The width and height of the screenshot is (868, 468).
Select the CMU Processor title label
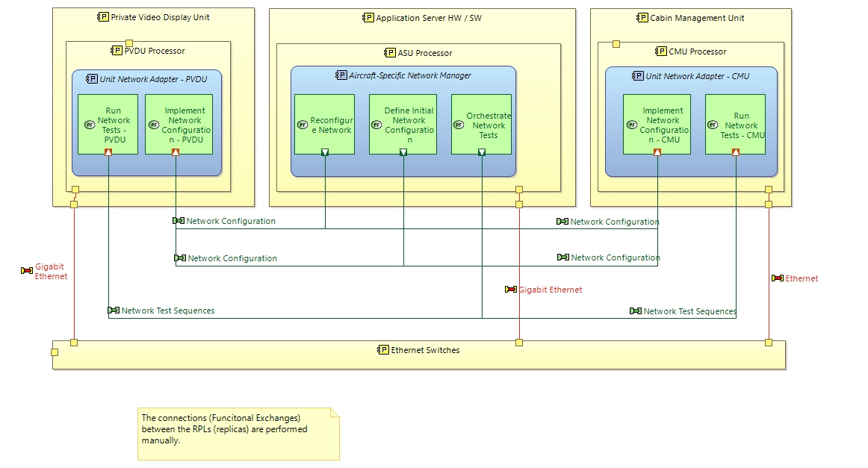click(698, 52)
